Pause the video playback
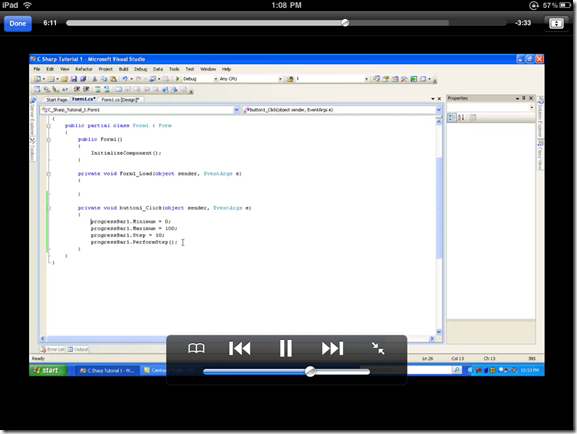The image size is (577, 434). [286, 348]
